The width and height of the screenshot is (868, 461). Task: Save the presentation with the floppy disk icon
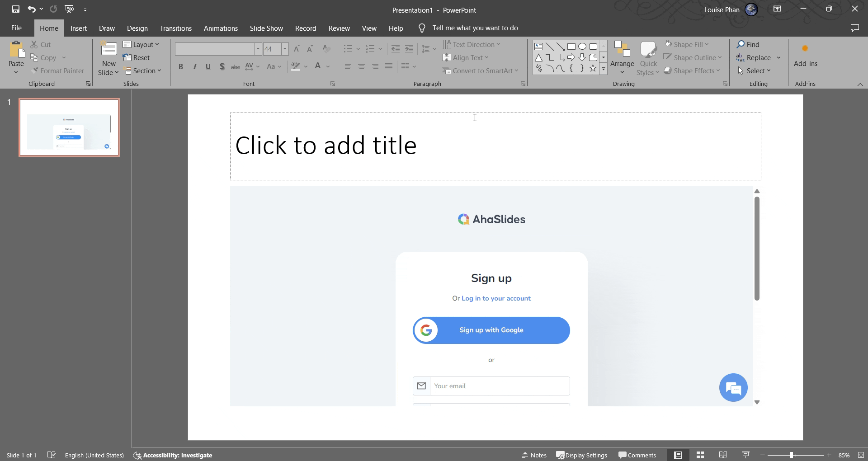point(16,9)
